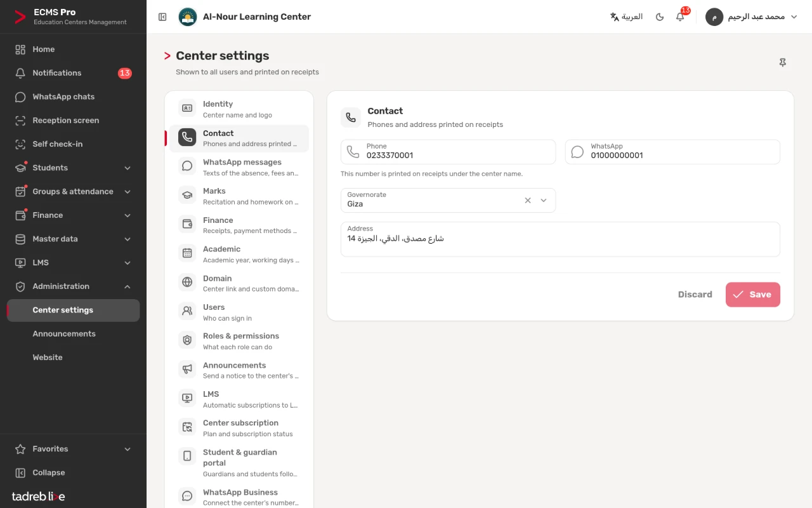Click Collapse at the sidebar bottom

tap(73, 472)
